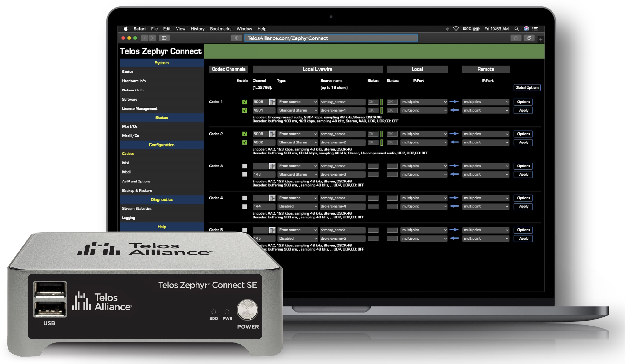Open the Spotlight search magnifier icon

click(x=517, y=29)
